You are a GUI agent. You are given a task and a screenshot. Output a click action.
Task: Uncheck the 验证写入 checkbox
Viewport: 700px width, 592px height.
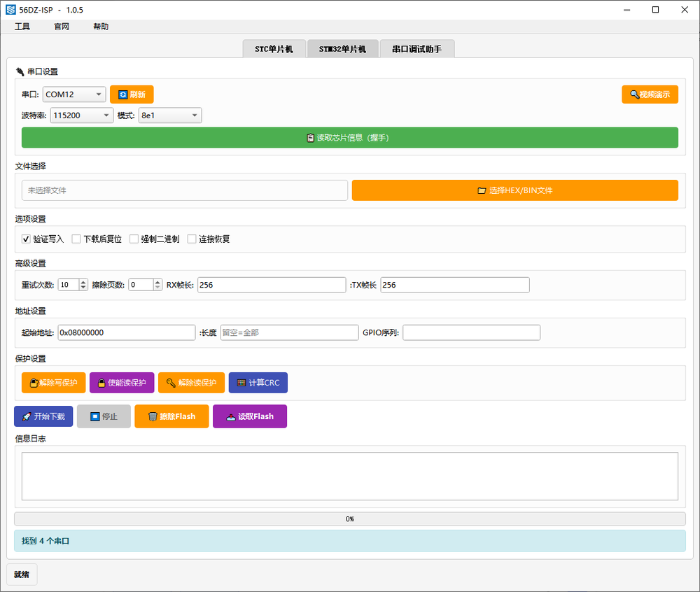pyautogui.click(x=27, y=239)
